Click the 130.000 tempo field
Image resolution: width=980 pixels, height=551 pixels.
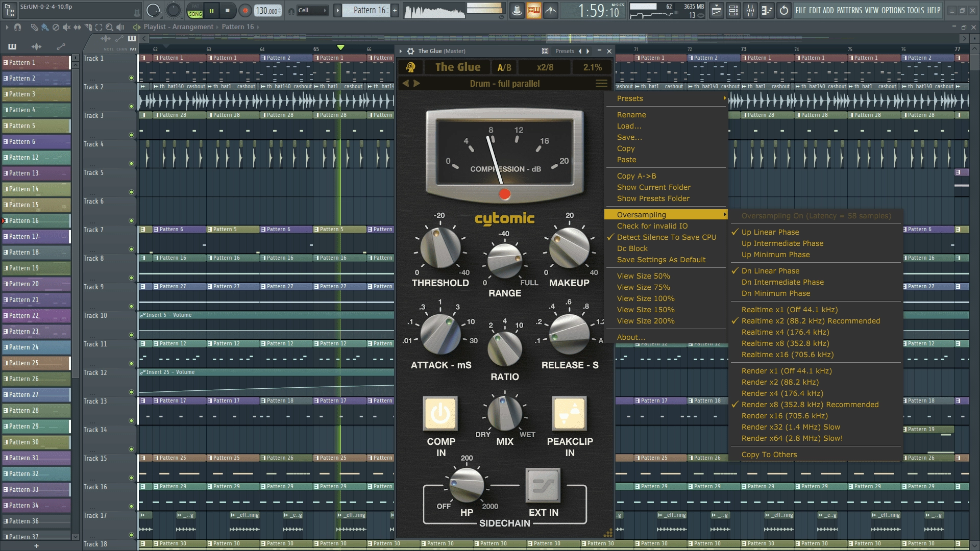pyautogui.click(x=267, y=10)
